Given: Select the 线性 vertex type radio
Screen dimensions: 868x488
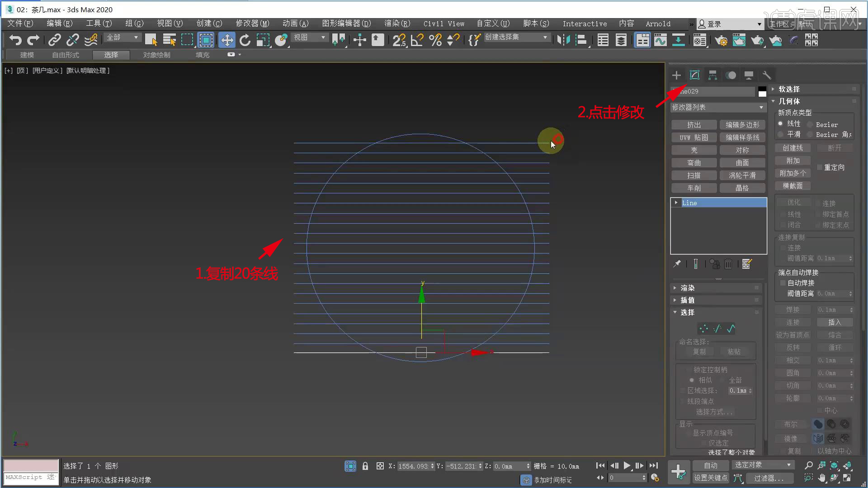Looking at the screenshot, I should (780, 124).
